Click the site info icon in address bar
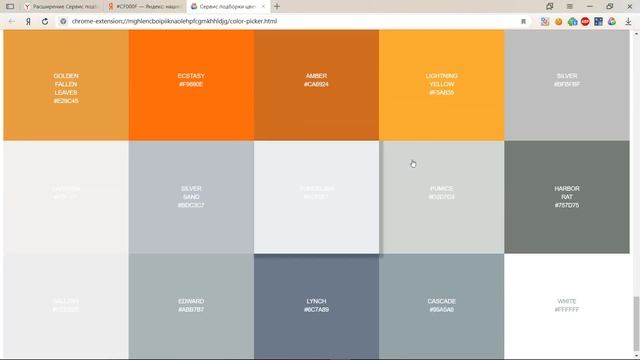 coord(63,21)
